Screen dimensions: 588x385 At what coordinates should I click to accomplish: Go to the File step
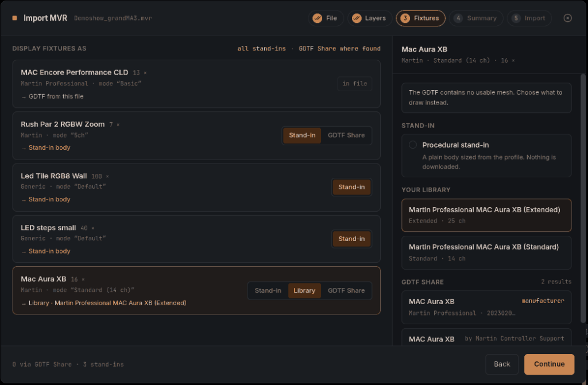pyautogui.click(x=326, y=18)
